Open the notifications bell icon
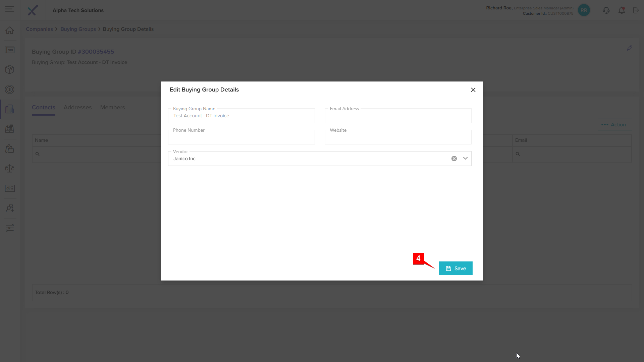Image resolution: width=644 pixels, height=362 pixels. point(622,10)
